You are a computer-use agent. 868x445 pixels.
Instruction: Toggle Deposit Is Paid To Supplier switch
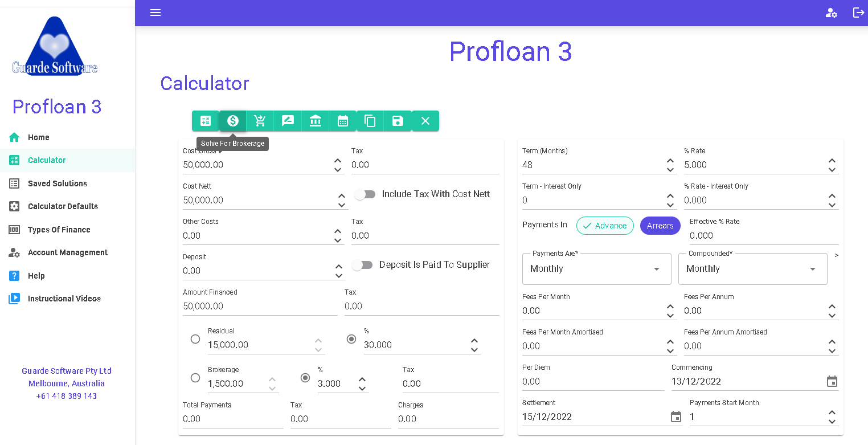pyautogui.click(x=362, y=265)
